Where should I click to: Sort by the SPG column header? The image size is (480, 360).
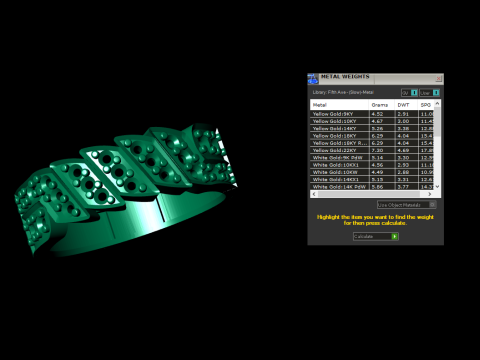tap(426, 105)
